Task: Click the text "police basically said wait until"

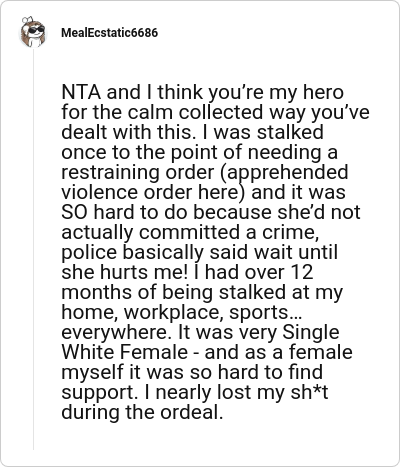Action: point(199,252)
